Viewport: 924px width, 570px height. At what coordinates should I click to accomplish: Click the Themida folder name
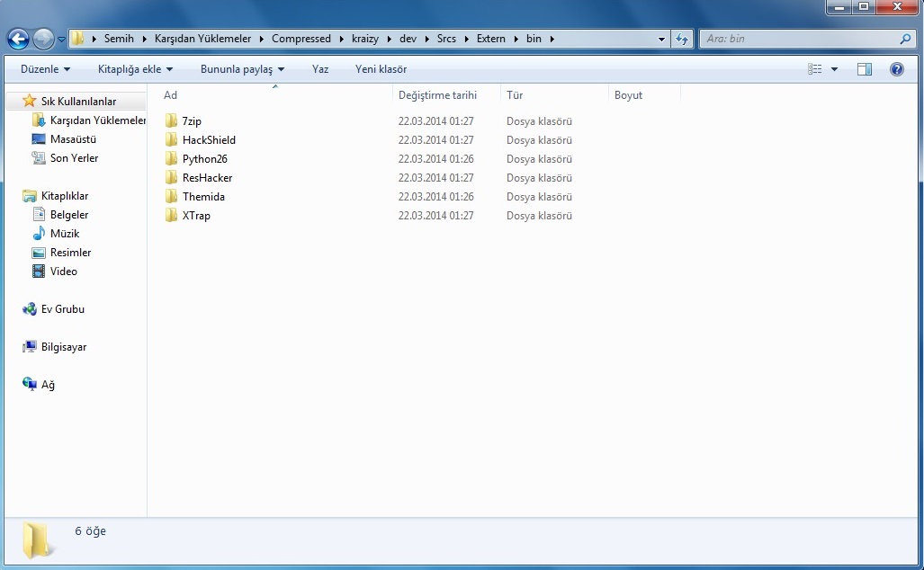[203, 197]
